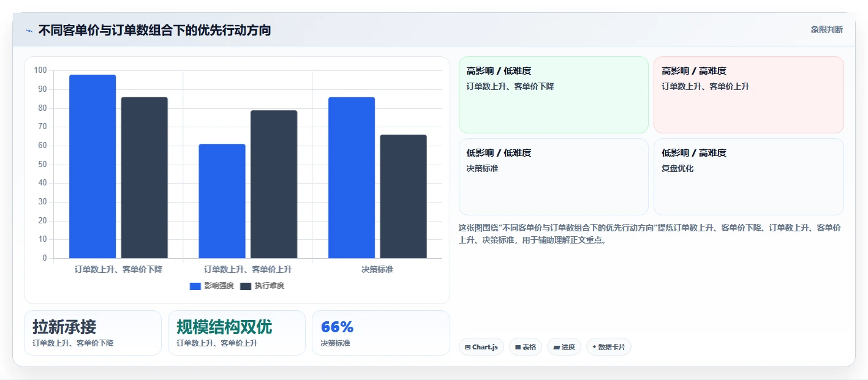Click the chart title 不同客单价与订单数组合下的优先行动方向
Screen dimensions: 868x380
(x=154, y=30)
